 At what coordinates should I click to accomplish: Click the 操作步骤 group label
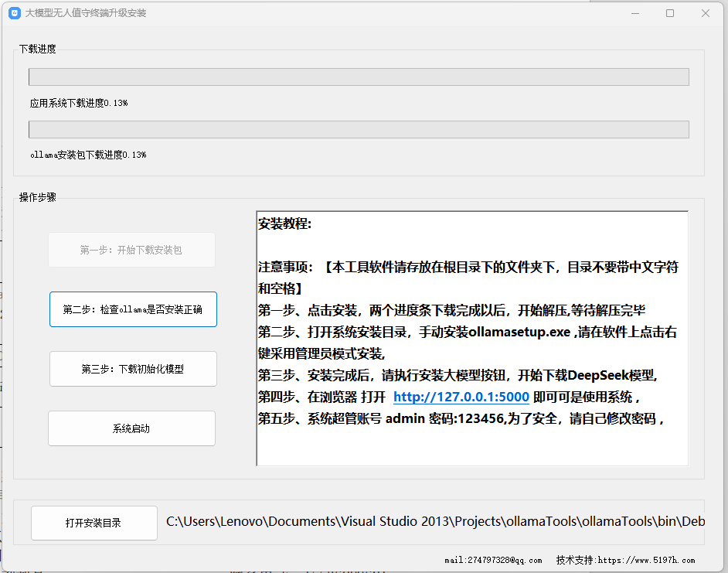tap(38, 197)
